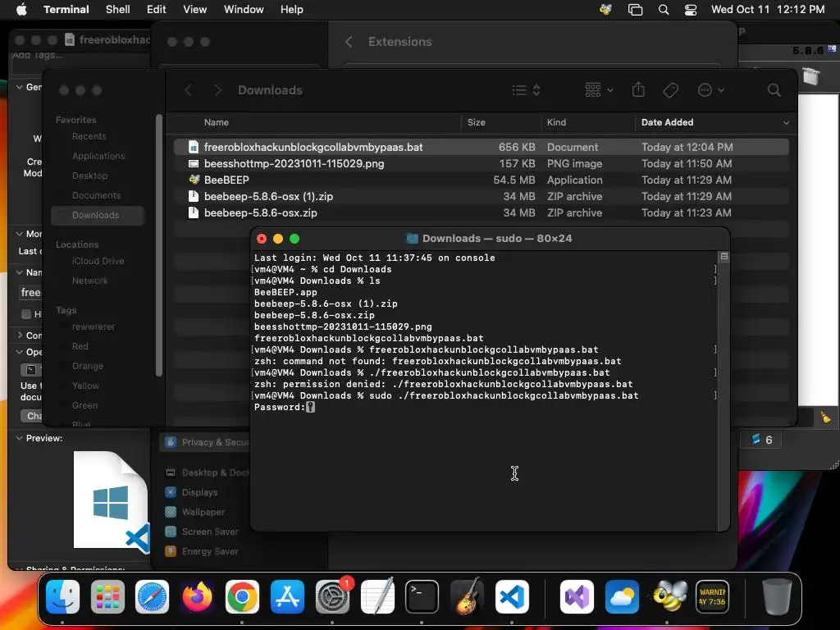The image size is (840, 630).
Task: Click the file preview thumbnail in Info window
Action: click(x=112, y=500)
